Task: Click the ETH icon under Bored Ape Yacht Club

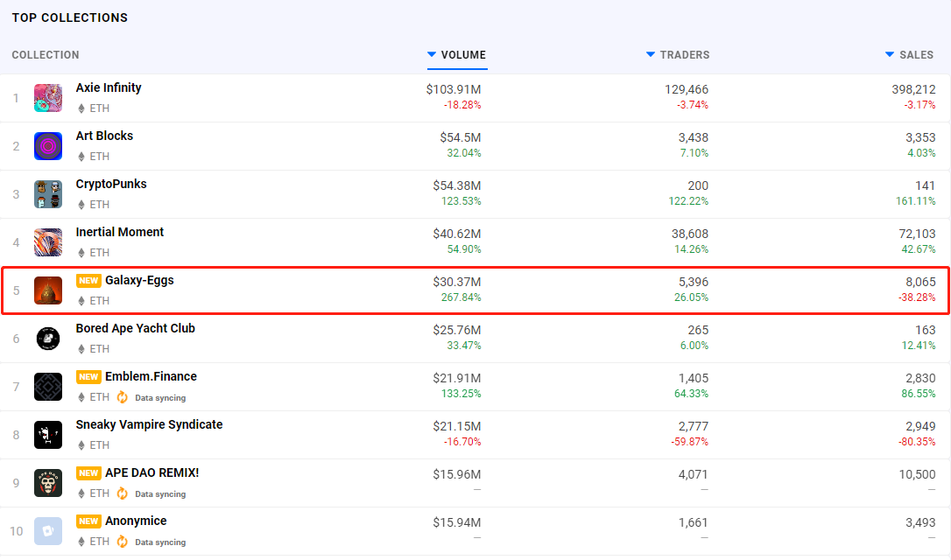Action: [81, 349]
